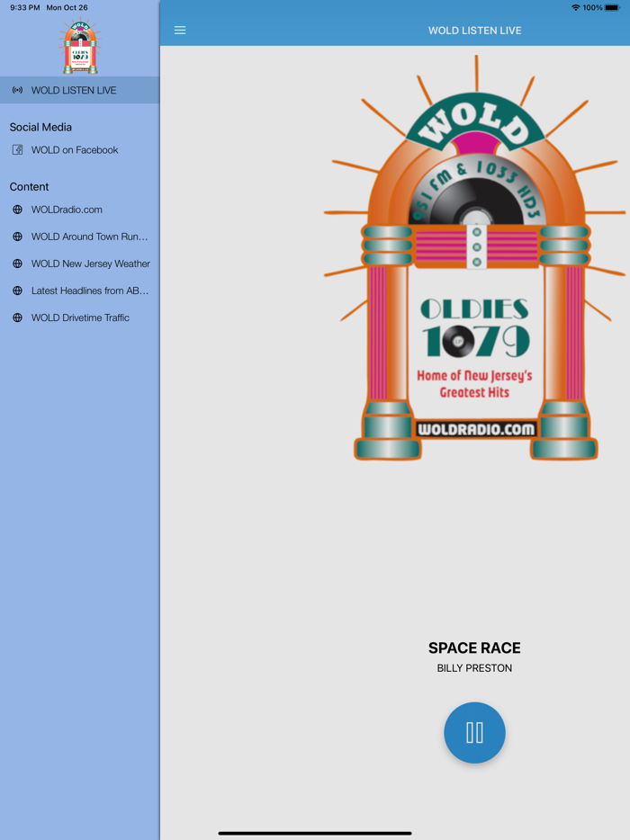Open WOLD New Jersey Weather

pos(80,264)
